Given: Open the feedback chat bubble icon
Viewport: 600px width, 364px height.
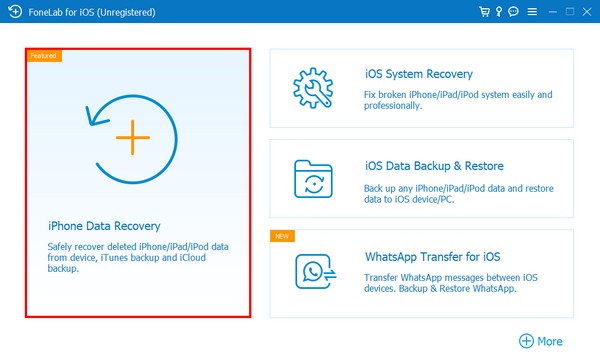Looking at the screenshot, I should 514,11.
